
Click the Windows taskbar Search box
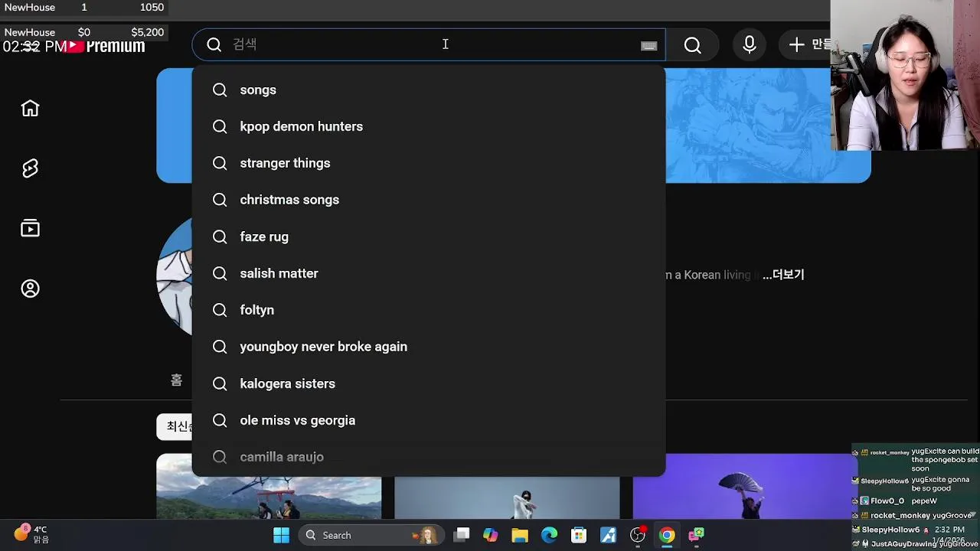pos(372,535)
